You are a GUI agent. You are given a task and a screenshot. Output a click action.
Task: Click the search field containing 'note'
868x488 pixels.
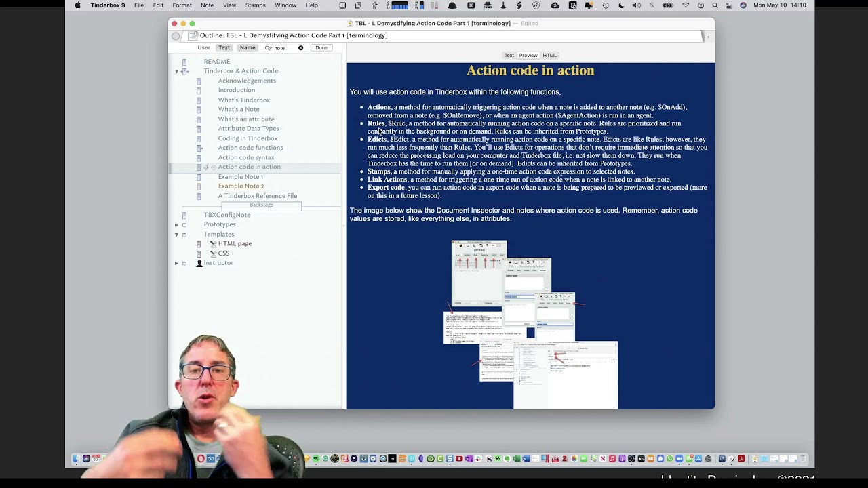coord(285,48)
